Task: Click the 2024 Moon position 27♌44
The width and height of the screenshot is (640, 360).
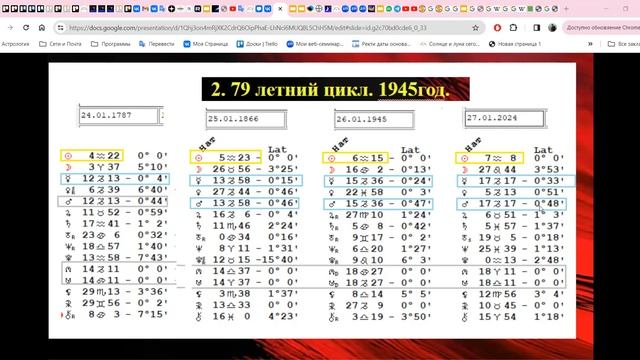Action: 497,169
